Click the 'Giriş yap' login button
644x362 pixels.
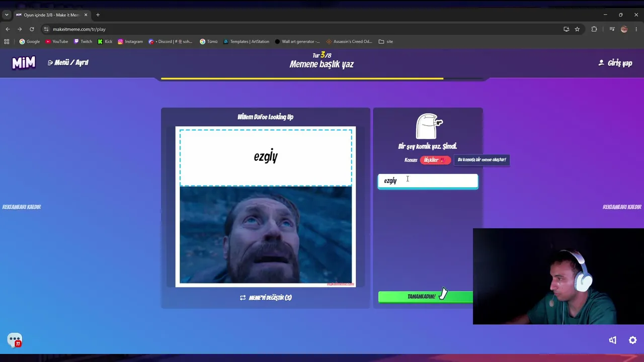coord(615,63)
